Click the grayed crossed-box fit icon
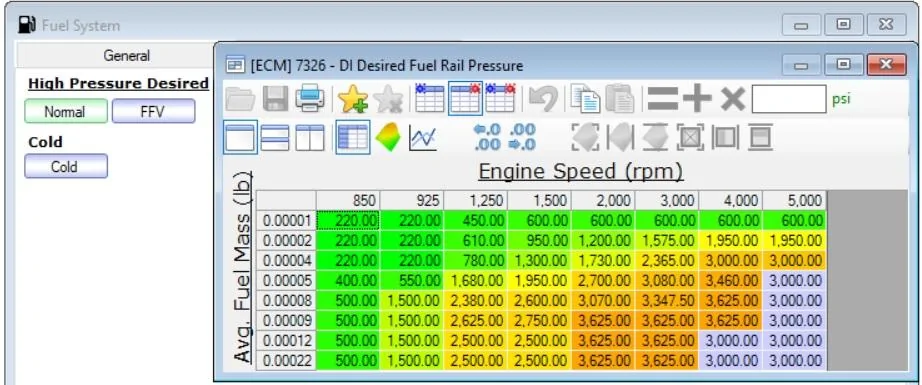The image size is (922, 385). point(690,138)
